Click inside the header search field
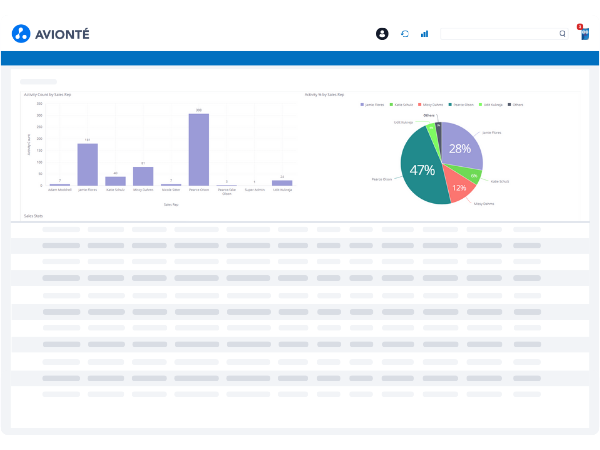 coord(498,33)
